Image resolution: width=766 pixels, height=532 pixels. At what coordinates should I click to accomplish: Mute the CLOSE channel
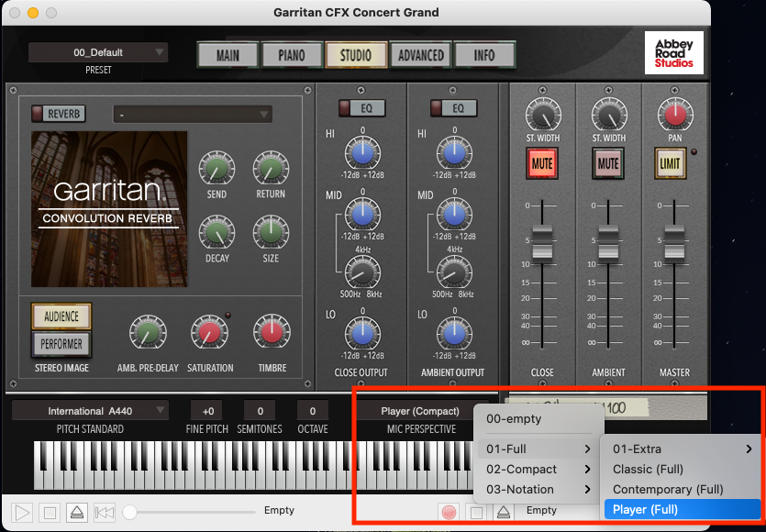click(x=542, y=164)
